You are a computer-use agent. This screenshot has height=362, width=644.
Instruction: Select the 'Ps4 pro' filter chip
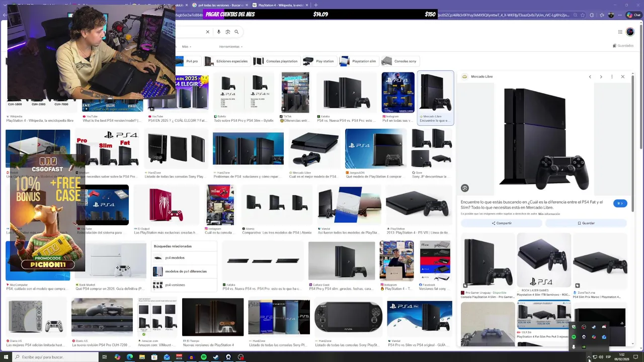pos(188,61)
